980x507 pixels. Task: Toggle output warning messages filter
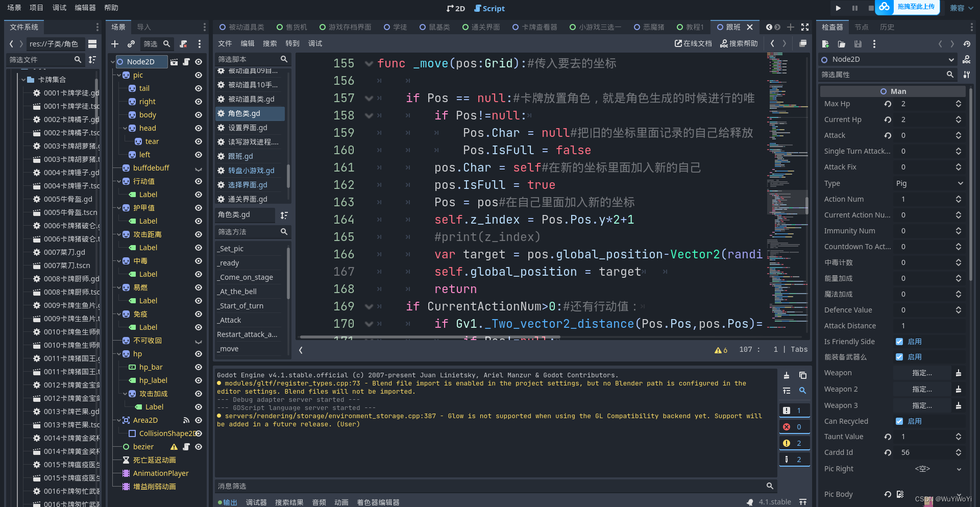794,443
